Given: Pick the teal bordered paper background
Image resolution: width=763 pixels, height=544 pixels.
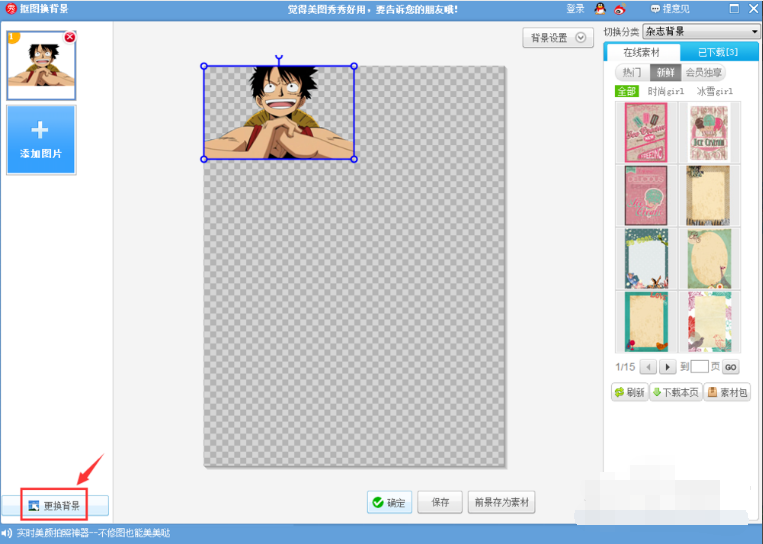Looking at the screenshot, I should (646, 322).
